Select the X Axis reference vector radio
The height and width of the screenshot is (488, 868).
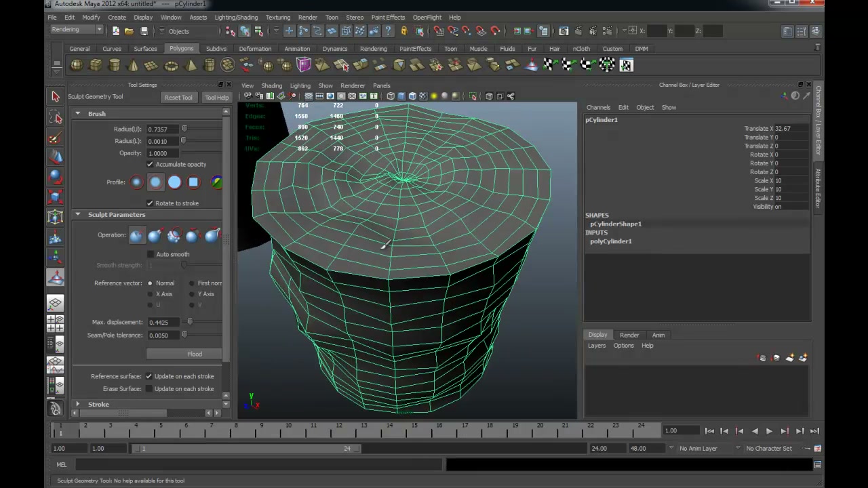point(150,294)
